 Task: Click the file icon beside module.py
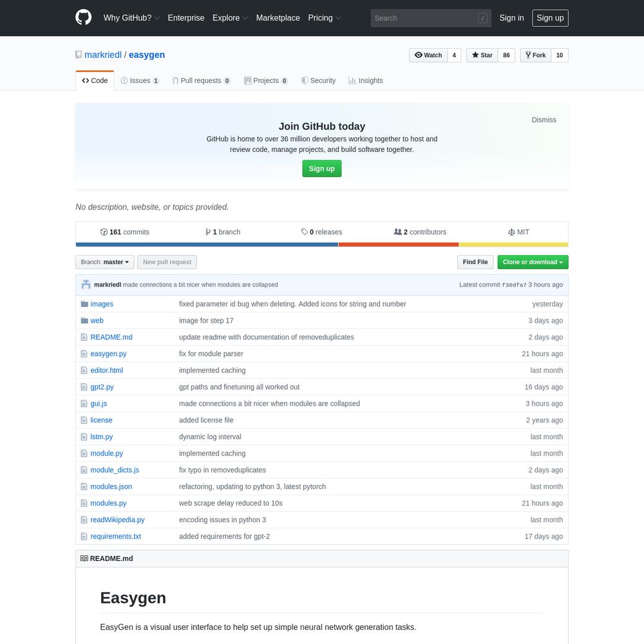(x=84, y=453)
